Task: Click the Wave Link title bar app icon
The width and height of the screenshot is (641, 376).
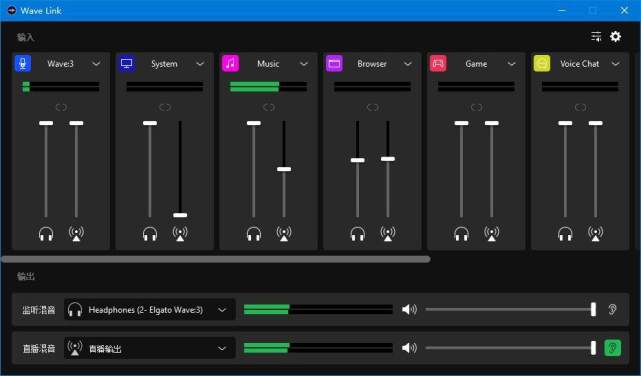Action: pyautogui.click(x=11, y=10)
